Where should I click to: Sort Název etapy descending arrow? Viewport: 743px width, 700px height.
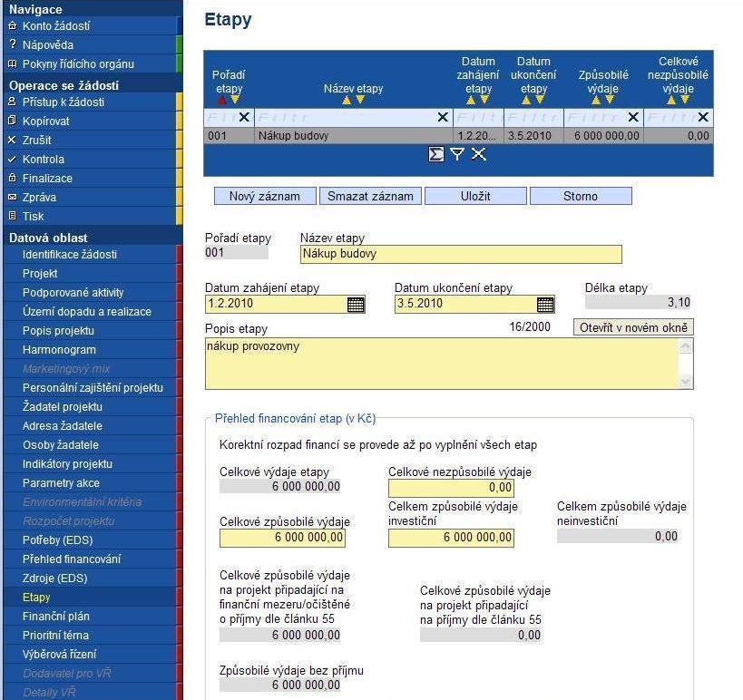click(360, 100)
